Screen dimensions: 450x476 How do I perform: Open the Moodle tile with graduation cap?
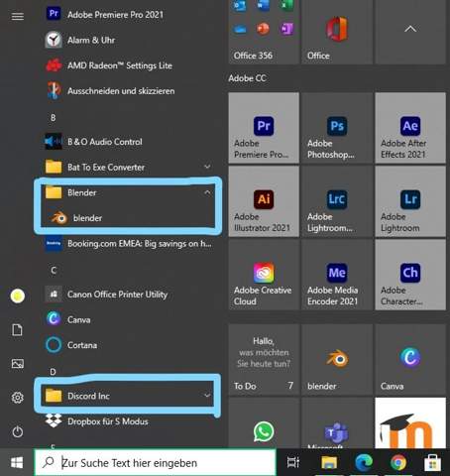[410, 423]
